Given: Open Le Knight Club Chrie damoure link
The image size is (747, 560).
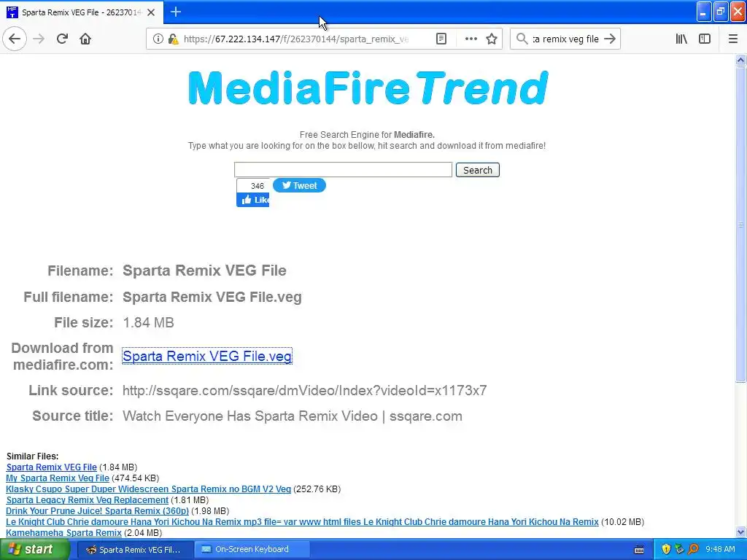Looking at the screenshot, I should (302, 522).
